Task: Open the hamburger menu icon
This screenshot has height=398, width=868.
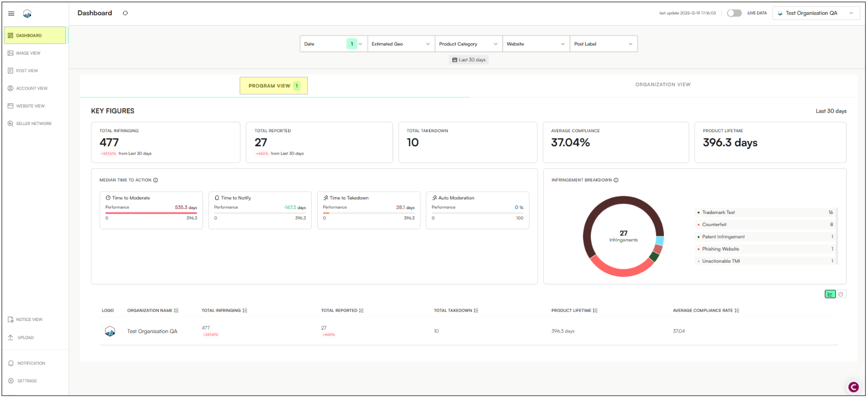Action: click(11, 14)
